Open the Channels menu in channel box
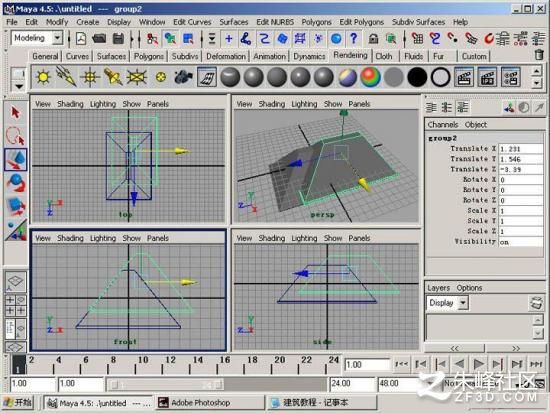 pyautogui.click(x=443, y=125)
